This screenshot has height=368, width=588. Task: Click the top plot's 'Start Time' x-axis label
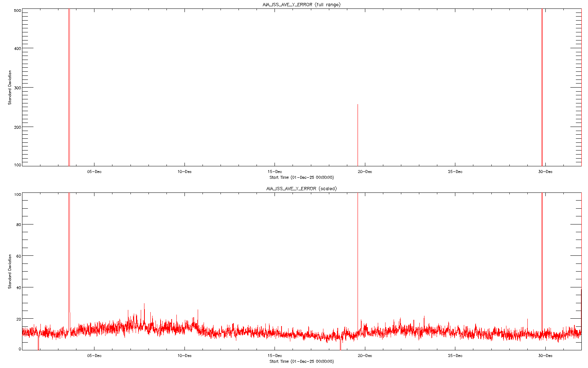tap(301, 177)
